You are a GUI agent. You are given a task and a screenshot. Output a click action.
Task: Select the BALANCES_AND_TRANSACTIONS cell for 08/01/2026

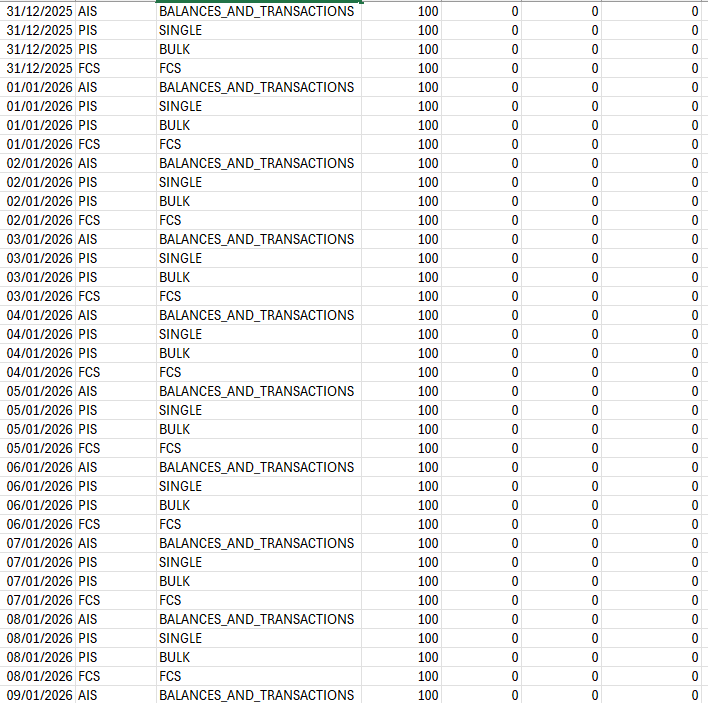point(256,619)
